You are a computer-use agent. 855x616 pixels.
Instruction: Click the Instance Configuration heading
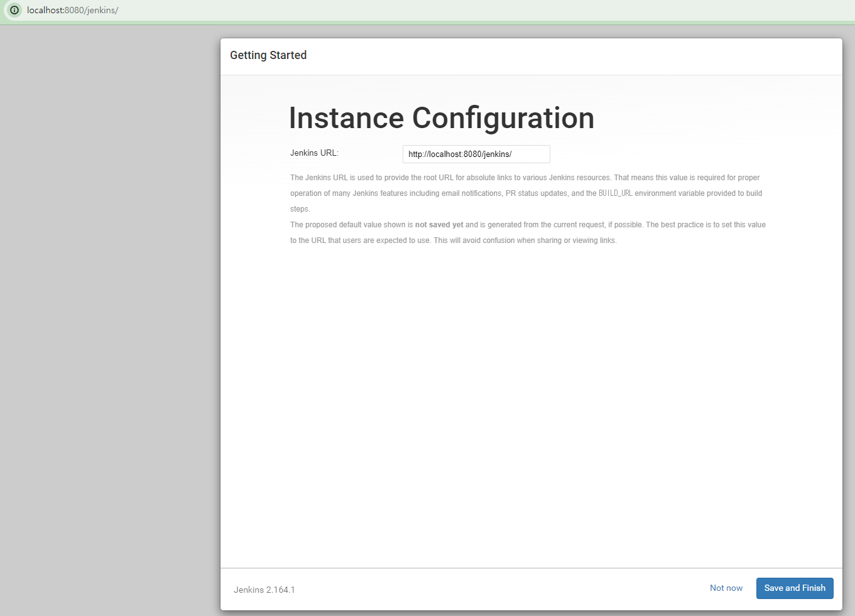click(442, 118)
